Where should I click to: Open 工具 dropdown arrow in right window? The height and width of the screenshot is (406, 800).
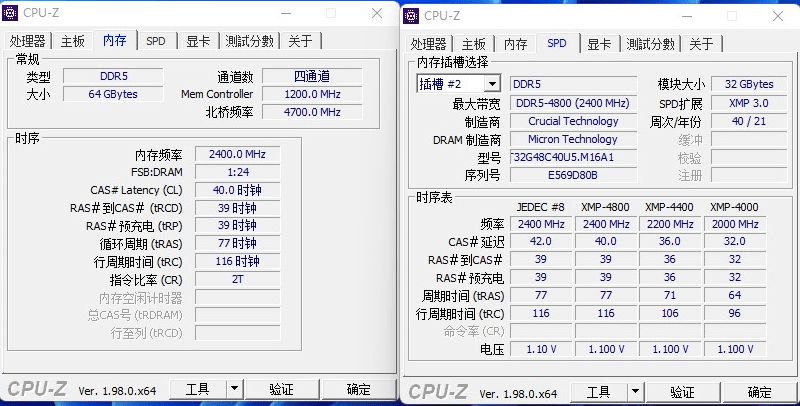pyautogui.click(x=635, y=392)
